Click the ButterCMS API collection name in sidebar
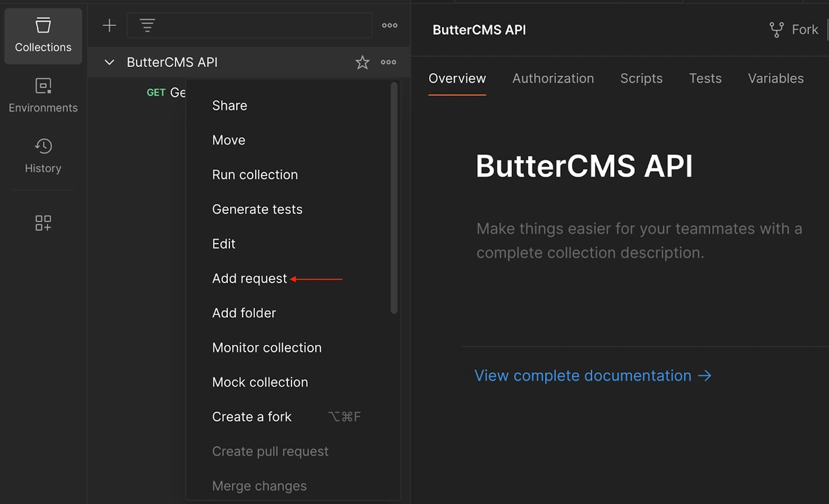 [172, 62]
